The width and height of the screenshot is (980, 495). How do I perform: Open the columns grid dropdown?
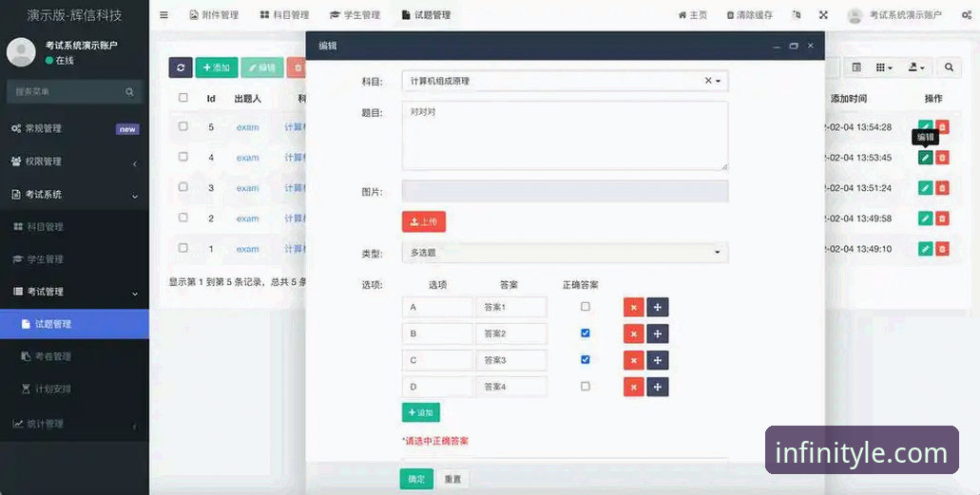(884, 67)
